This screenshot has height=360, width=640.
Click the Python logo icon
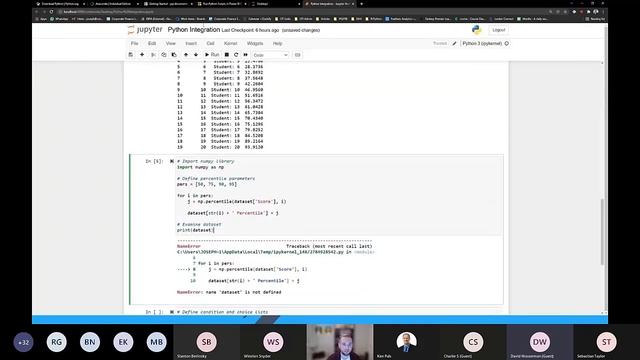click(x=476, y=29)
